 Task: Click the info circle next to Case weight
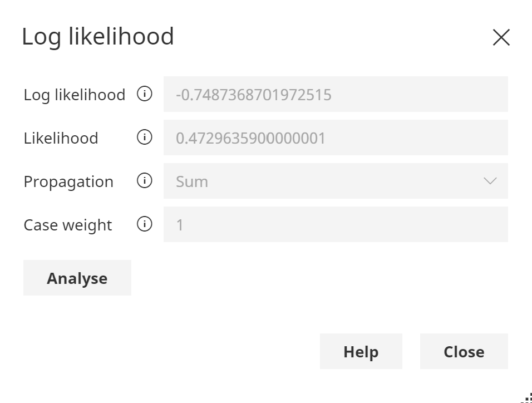[x=144, y=224]
